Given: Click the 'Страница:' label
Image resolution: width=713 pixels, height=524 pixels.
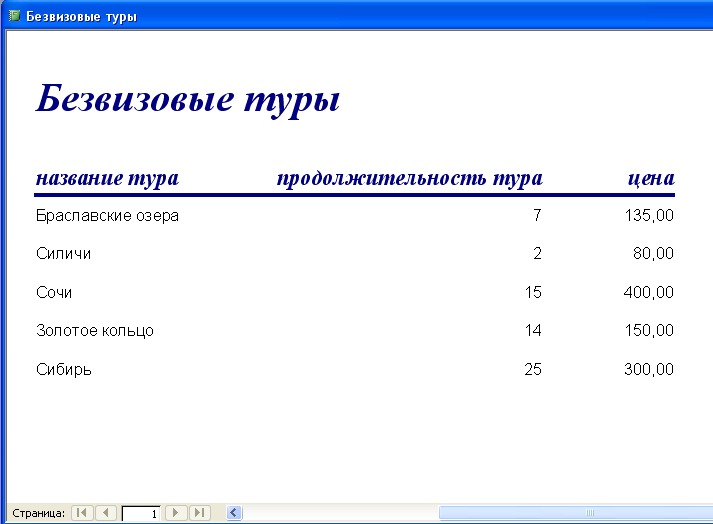Looking at the screenshot, I should pos(39,513).
